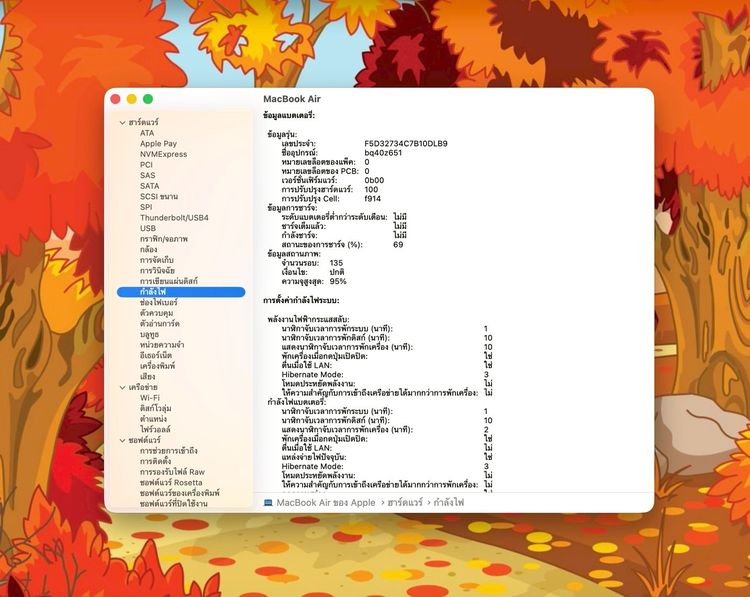Viewport: 750px width, 597px height.
Task: Select ไฟร์วอลล์ (Firewall) in the sidebar
Action: coord(156,429)
